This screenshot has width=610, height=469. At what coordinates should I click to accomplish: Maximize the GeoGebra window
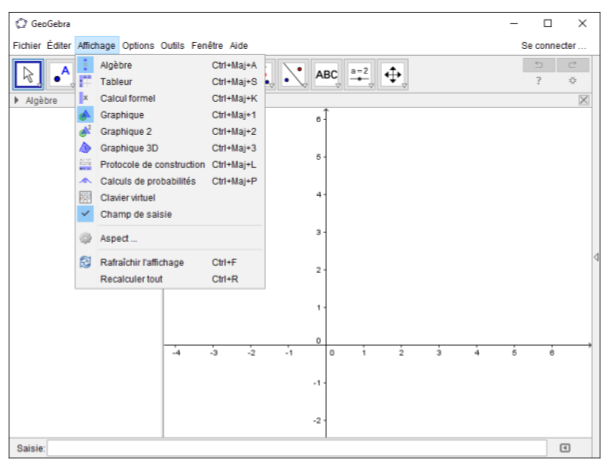tap(547, 23)
